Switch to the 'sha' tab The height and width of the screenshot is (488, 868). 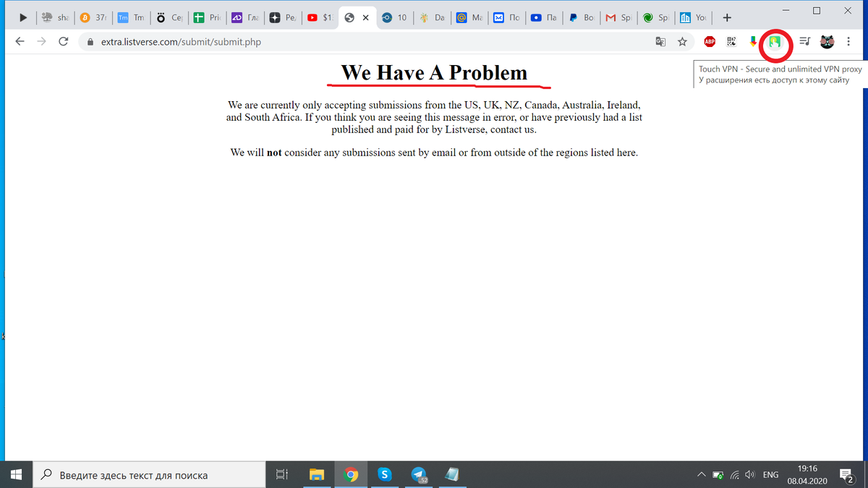[x=56, y=17]
